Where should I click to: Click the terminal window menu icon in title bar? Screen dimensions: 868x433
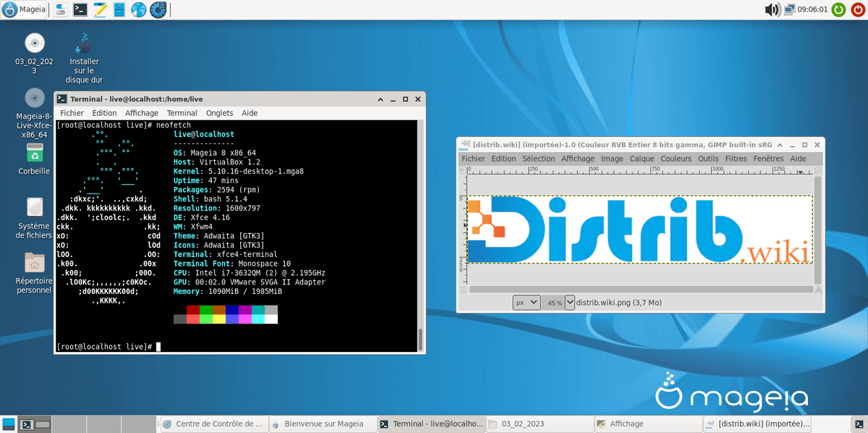[x=62, y=98]
